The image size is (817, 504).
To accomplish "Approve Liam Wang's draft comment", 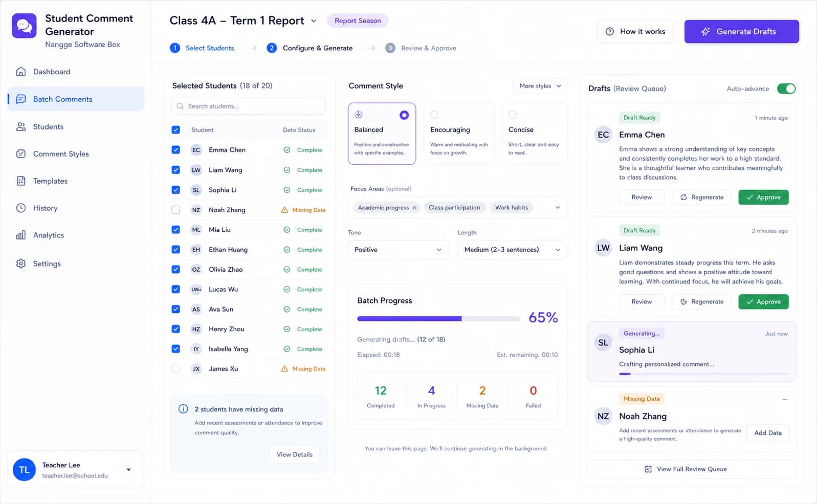I will 763,302.
